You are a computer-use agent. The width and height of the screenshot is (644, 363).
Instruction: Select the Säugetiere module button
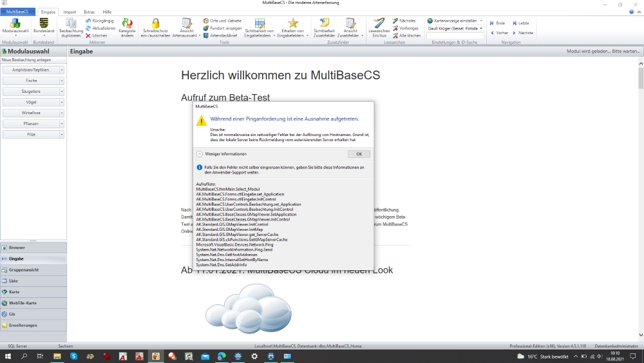click(x=31, y=92)
